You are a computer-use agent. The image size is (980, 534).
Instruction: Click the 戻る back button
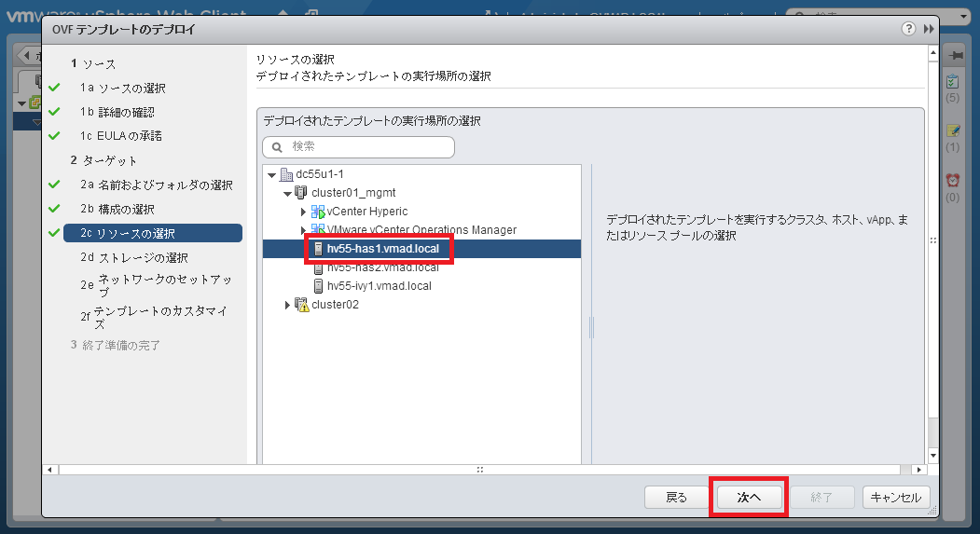pos(676,498)
